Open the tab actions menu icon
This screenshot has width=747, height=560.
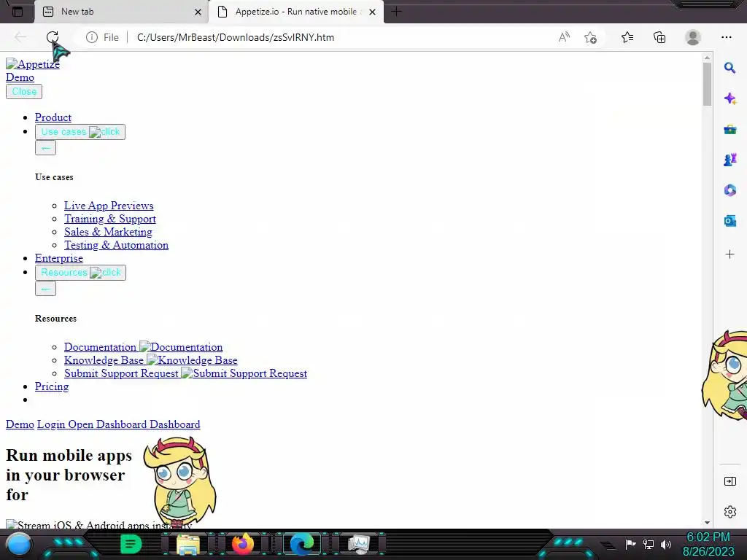coord(18,12)
